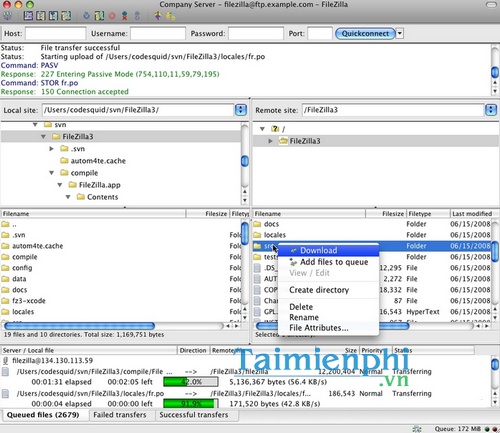Focus the Host input field

[x=55, y=33]
